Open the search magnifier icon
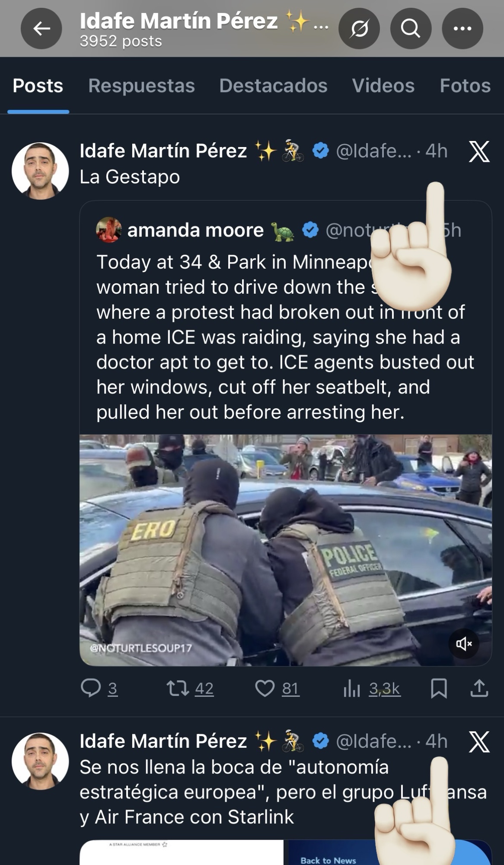504x865 pixels. tap(411, 29)
